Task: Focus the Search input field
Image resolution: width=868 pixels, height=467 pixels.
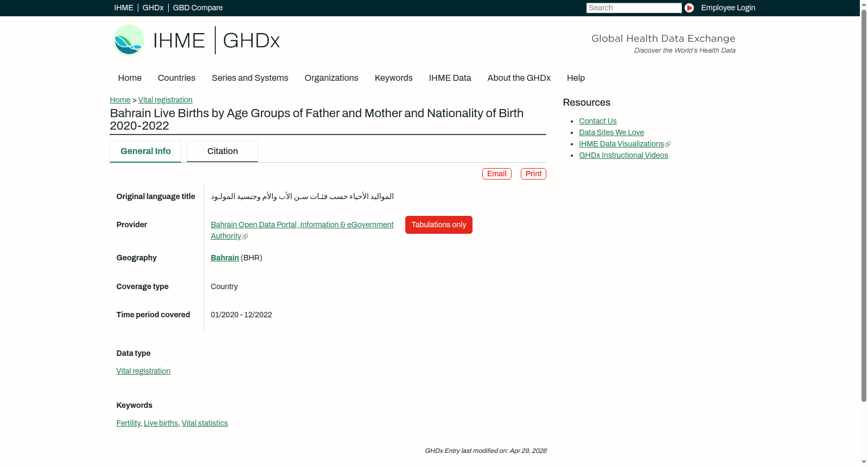Action: [x=634, y=8]
